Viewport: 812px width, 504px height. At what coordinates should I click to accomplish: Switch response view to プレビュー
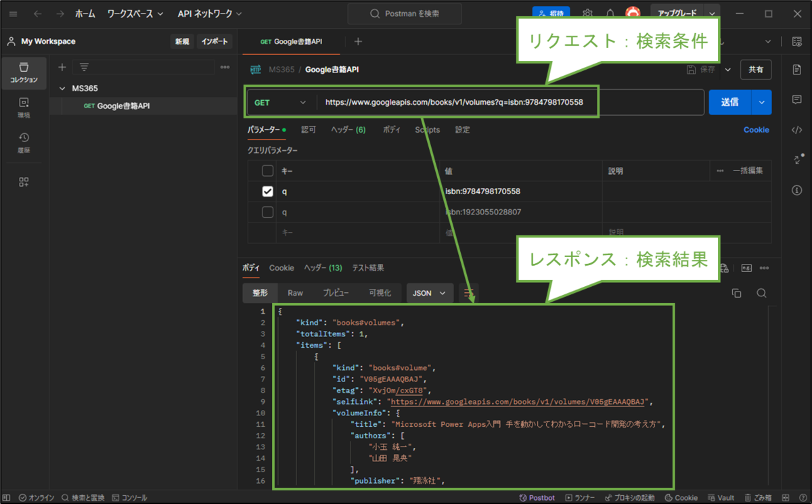pyautogui.click(x=336, y=293)
